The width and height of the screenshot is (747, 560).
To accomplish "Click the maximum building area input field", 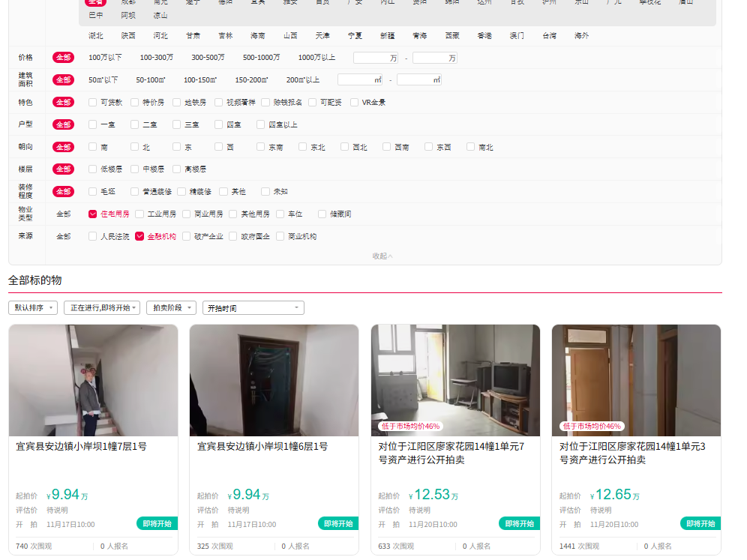I will point(418,79).
